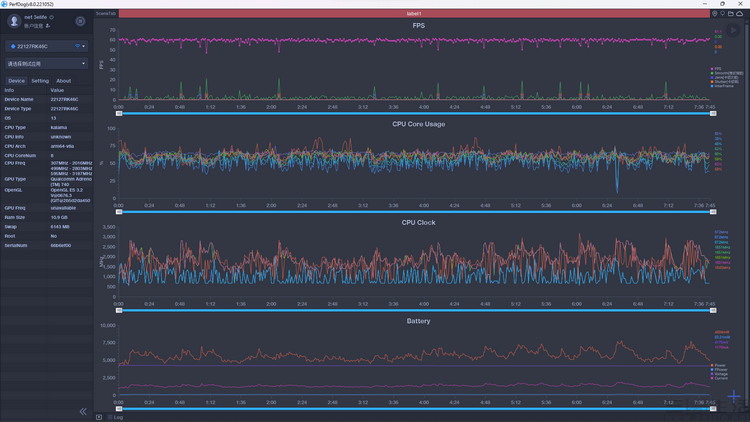Toggle the Stutter legend item in FPS chart

pos(725,82)
